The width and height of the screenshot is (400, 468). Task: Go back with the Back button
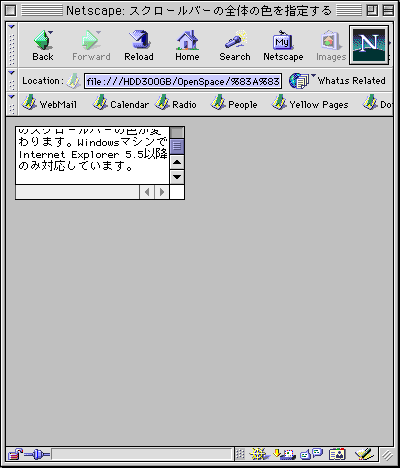click(43, 45)
